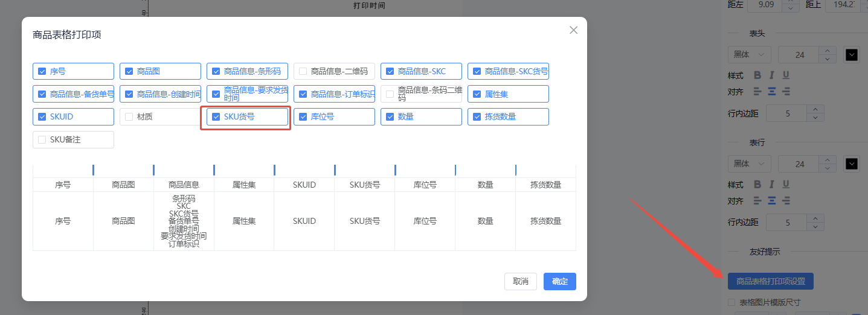
Task: Open 商品表格打印项设置 button in side panel
Action: (770, 281)
